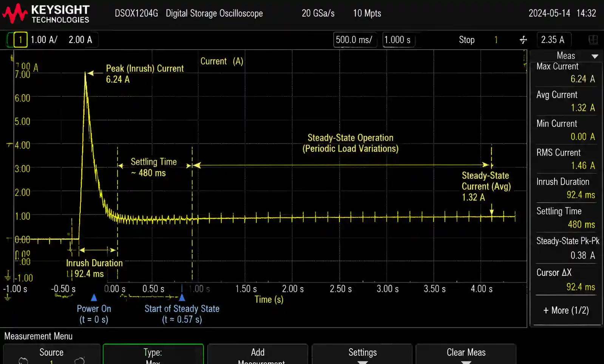The image size is (604, 364).
Task: Click the DSOX1204G model label
Action: click(136, 13)
